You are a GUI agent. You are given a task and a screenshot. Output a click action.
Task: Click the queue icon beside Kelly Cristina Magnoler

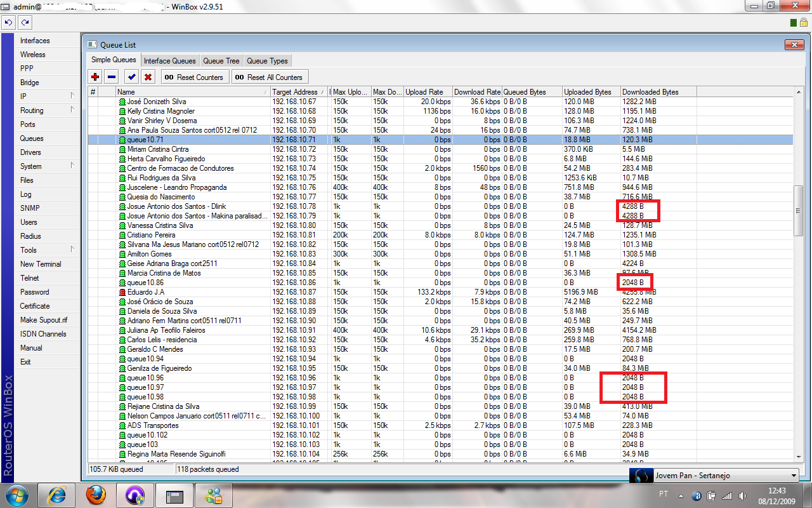[x=122, y=111]
